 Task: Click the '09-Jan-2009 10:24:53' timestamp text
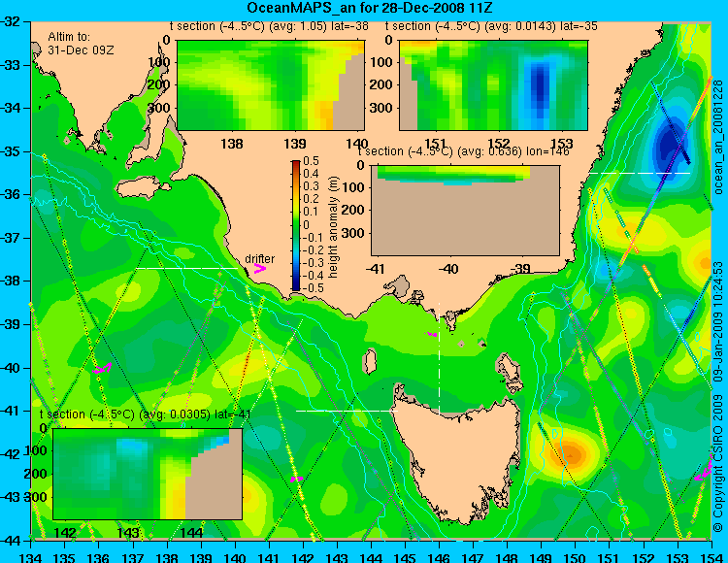pyautogui.click(x=718, y=321)
